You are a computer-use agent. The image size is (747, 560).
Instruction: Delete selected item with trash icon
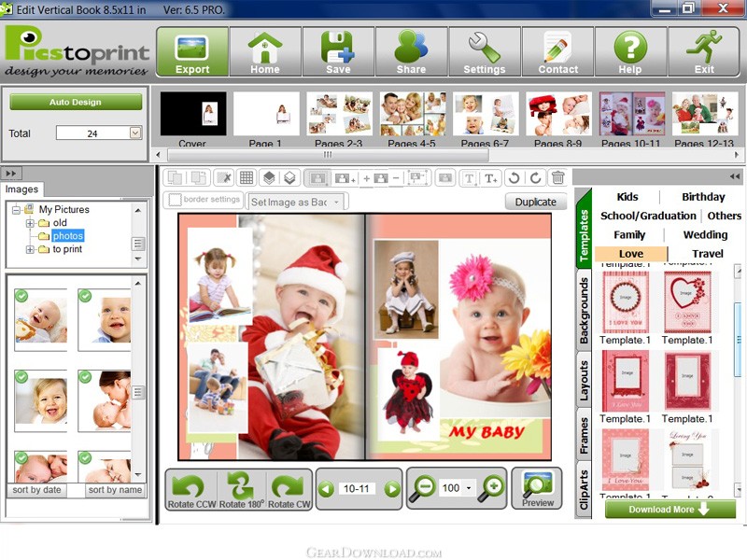tap(557, 178)
